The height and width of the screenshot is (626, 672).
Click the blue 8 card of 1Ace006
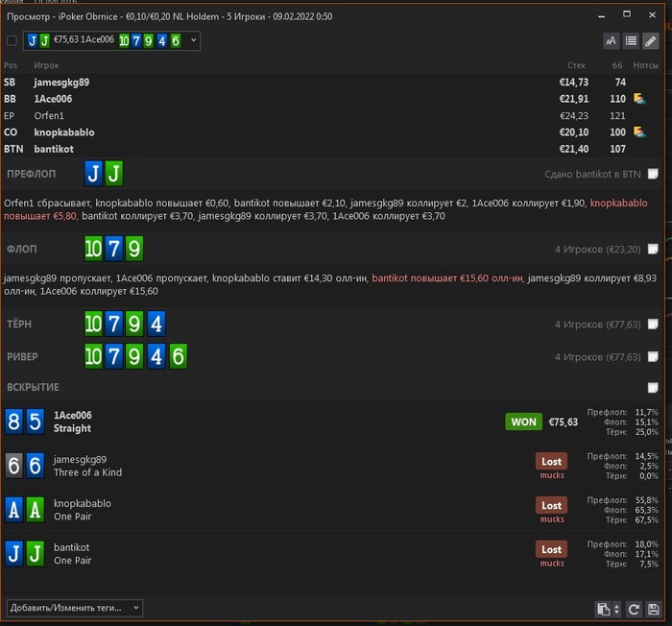click(13, 421)
